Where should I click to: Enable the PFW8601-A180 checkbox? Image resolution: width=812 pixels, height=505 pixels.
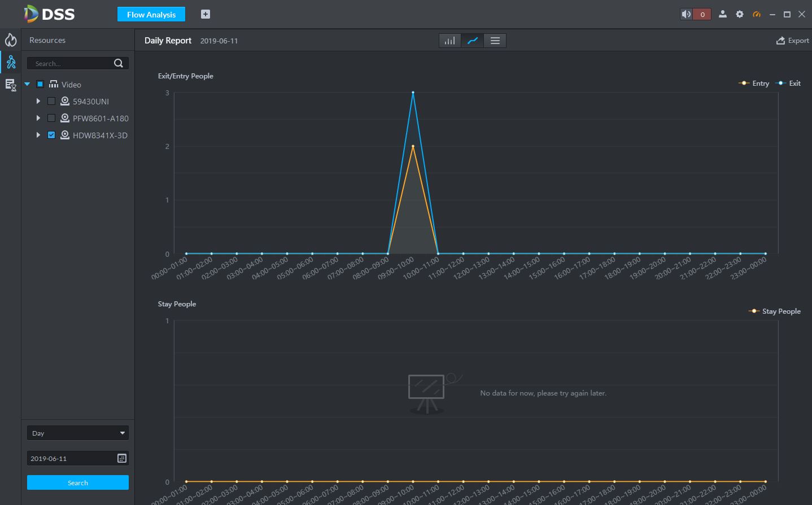coord(51,118)
